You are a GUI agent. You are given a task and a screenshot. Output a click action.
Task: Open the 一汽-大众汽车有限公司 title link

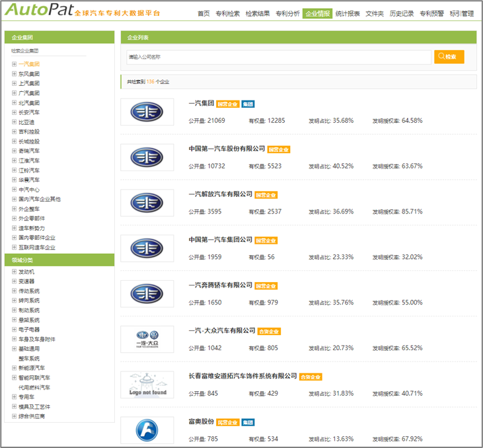[x=222, y=330]
